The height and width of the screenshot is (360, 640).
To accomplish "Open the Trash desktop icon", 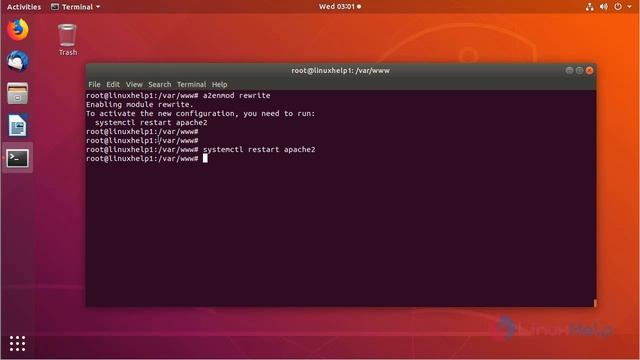I will pyautogui.click(x=67, y=40).
